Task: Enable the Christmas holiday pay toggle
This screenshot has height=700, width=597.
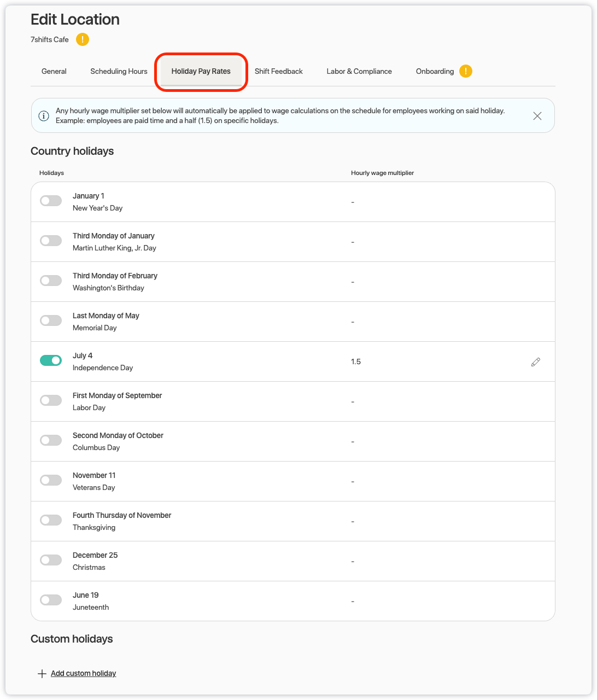Action: point(51,560)
